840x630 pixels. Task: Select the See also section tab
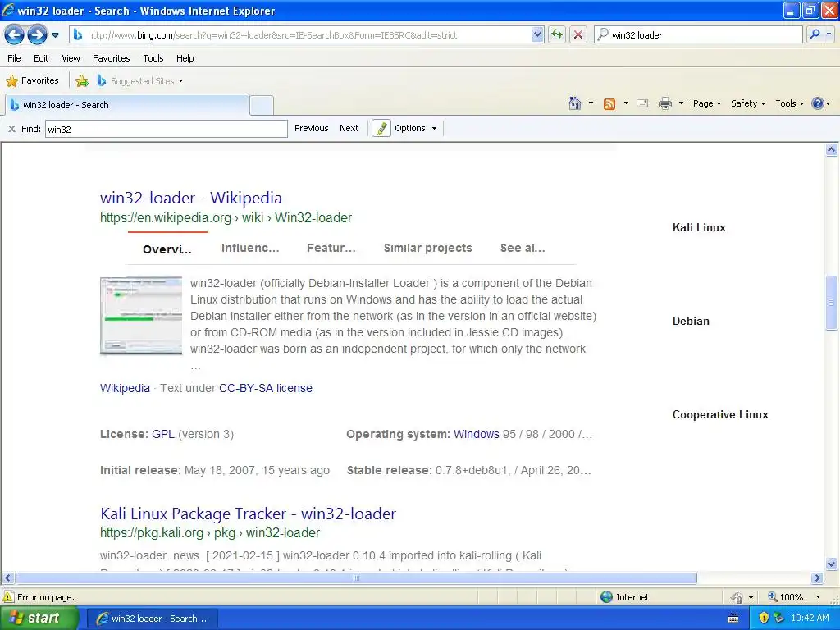523,248
